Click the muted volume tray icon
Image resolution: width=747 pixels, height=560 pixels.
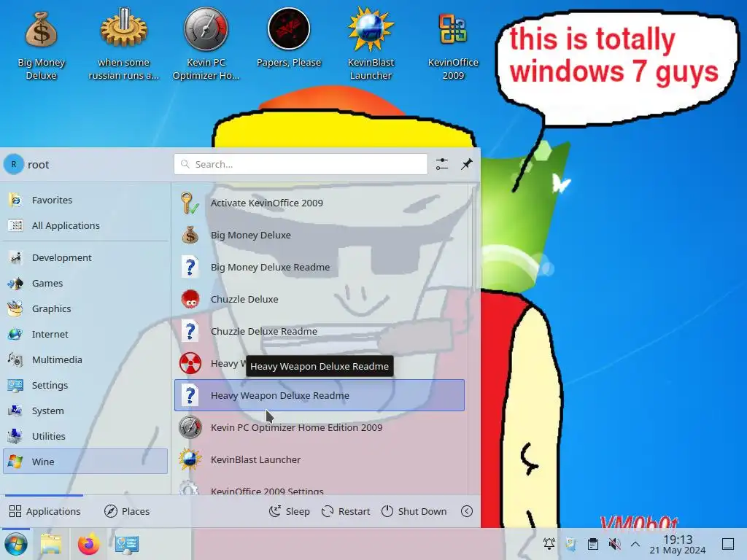click(614, 544)
